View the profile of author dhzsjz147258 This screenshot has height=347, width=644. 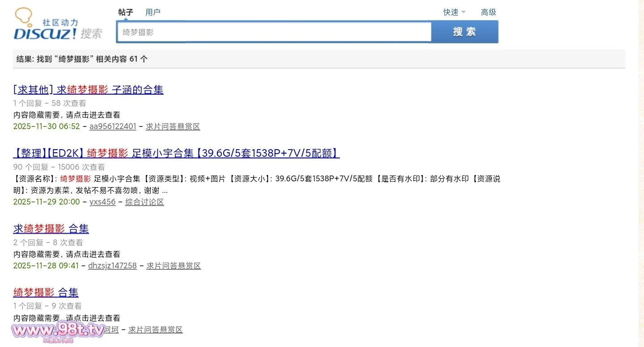[x=112, y=266]
